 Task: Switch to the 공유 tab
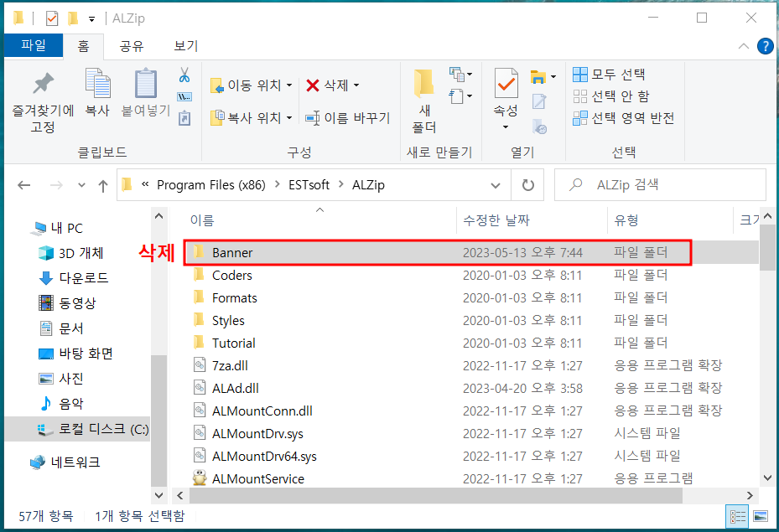(x=131, y=46)
